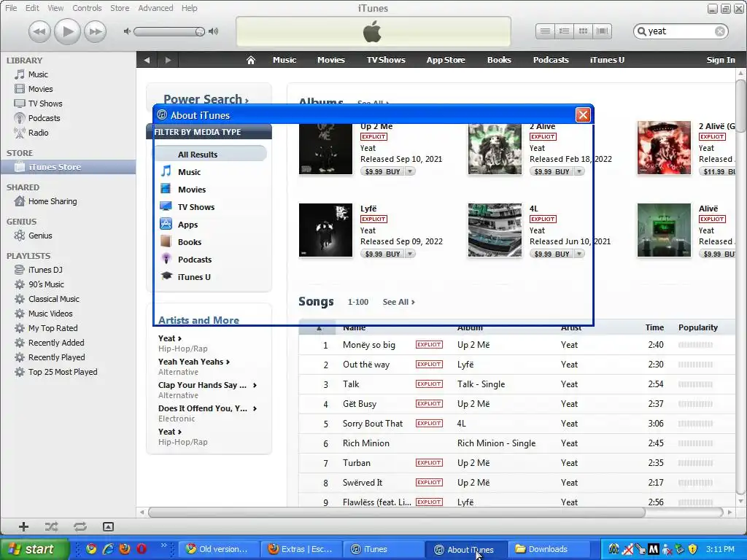Filter results by Books media type
The width and height of the screenshot is (747, 560).
190,242
